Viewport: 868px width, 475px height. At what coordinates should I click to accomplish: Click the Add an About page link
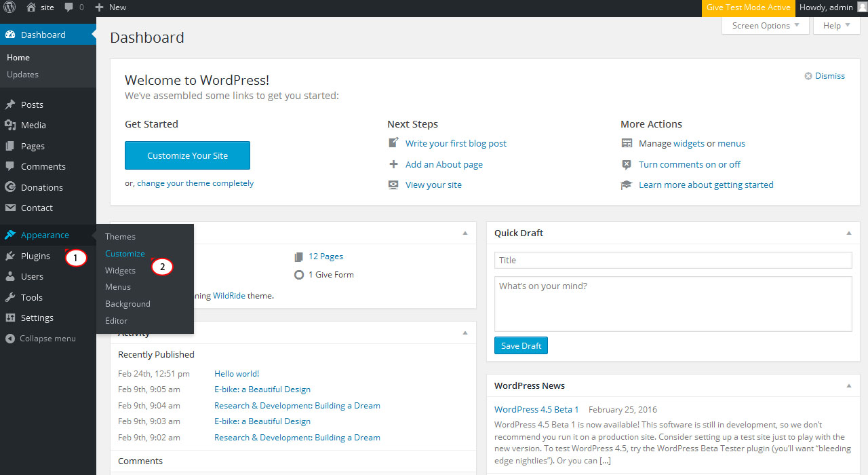point(444,164)
